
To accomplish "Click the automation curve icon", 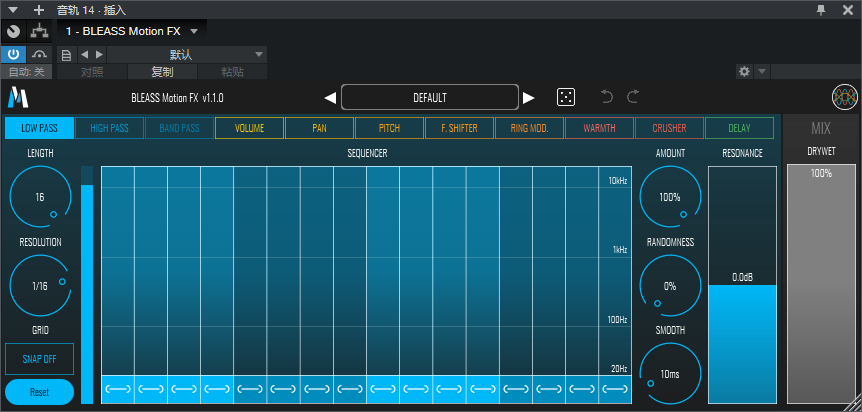I will [39, 54].
